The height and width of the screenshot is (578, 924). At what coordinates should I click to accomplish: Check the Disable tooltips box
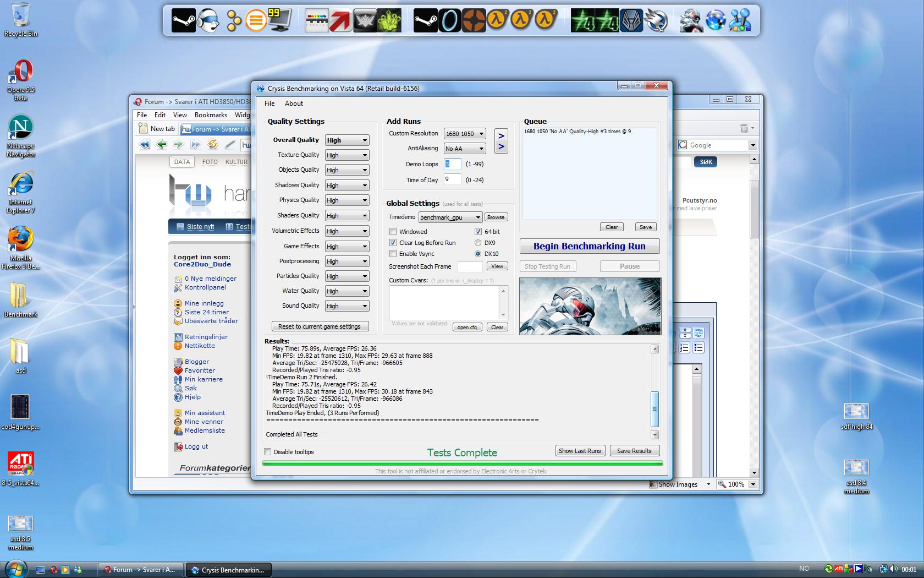pos(268,452)
